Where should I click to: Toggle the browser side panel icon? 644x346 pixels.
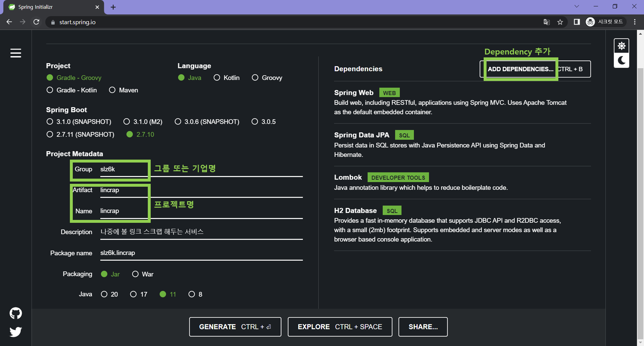pyautogui.click(x=577, y=22)
